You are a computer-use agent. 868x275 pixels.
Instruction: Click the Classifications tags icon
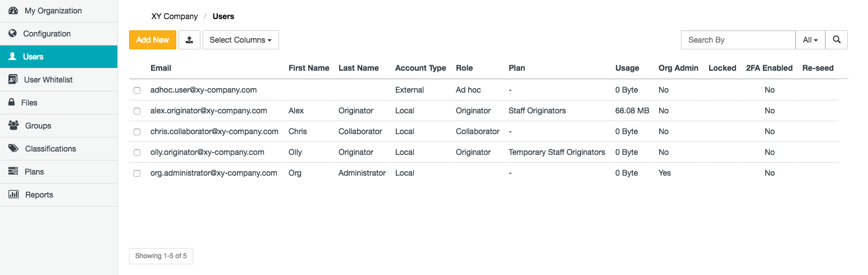coord(13,149)
